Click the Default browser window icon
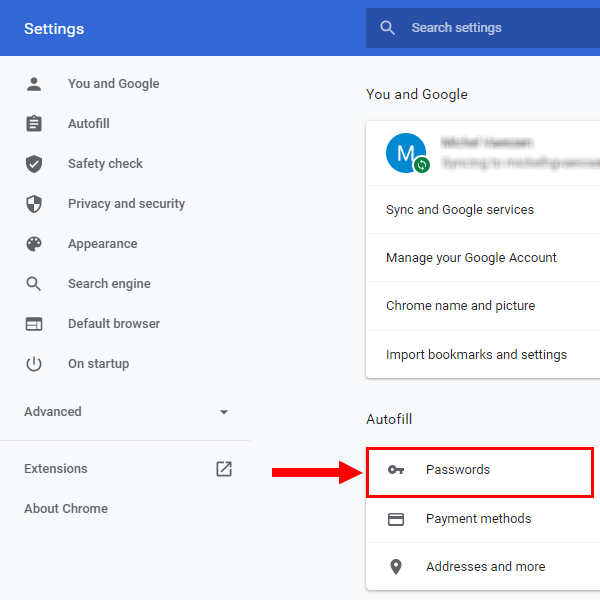The image size is (600, 600). (34, 324)
